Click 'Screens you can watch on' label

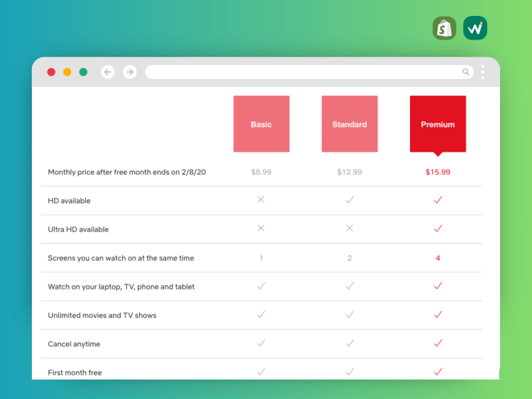[x=121, y=258]
